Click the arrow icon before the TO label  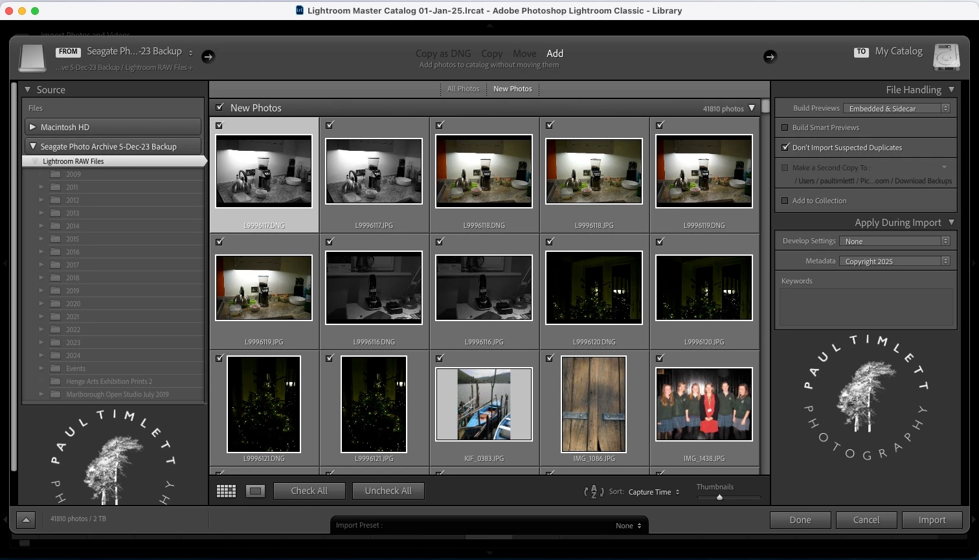point(770,56)
